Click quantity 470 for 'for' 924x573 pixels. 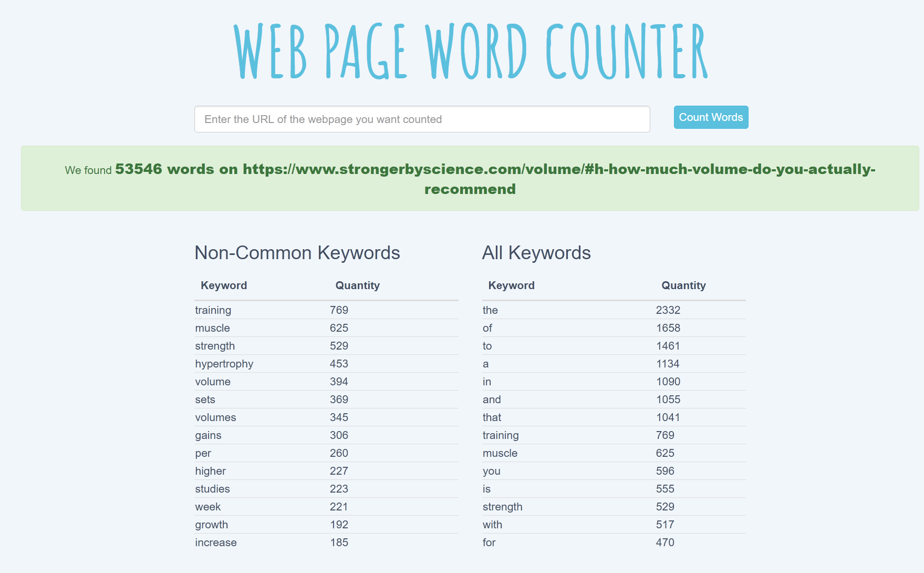(665, 543)
